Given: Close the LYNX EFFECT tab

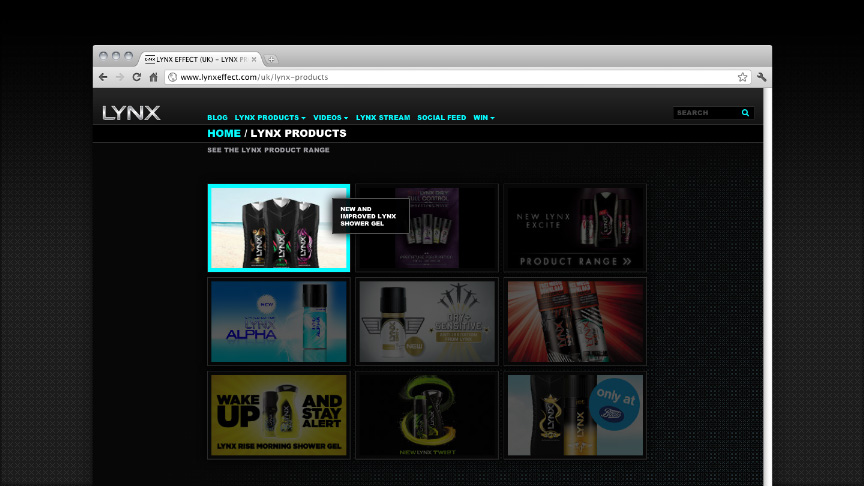Looking at the screenshot, I should tap(254, 60).
